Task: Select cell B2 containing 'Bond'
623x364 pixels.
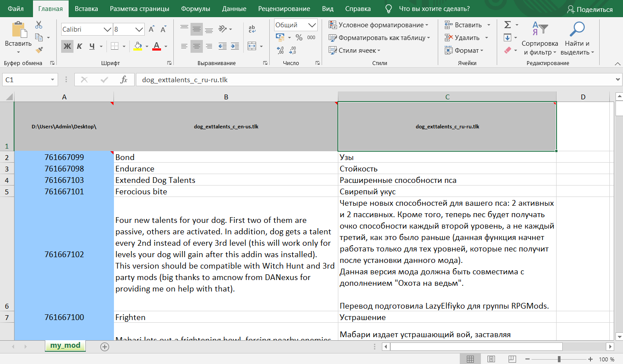Action: tap(226, 157)
